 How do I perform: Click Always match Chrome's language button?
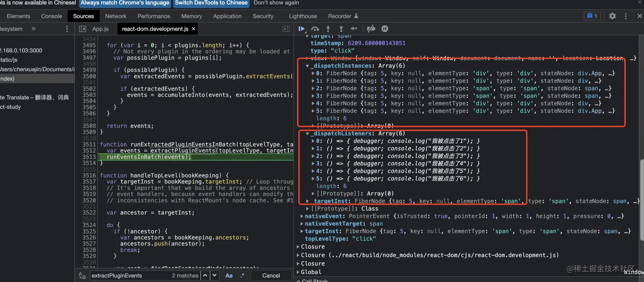coord(125,3)
